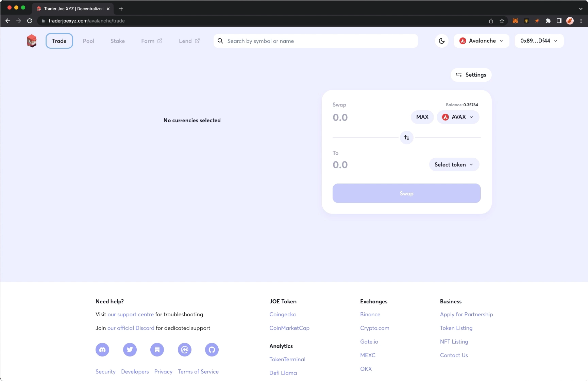Open the Chrome three-dot menu
This screenshot has width=588, height=381.
(x=581, y=21)
